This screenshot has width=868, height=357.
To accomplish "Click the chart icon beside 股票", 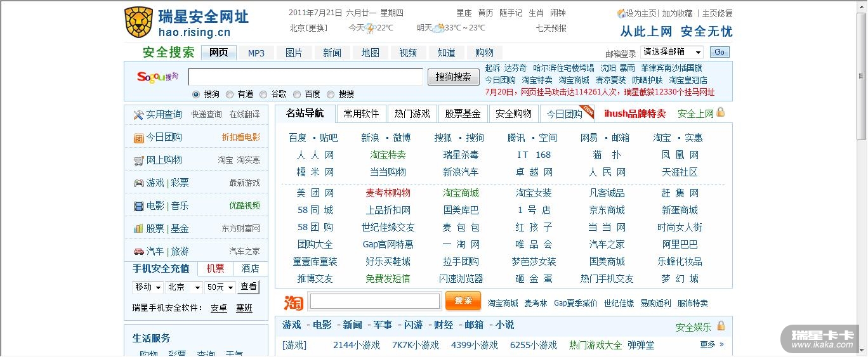I will (x=138, y=228).
